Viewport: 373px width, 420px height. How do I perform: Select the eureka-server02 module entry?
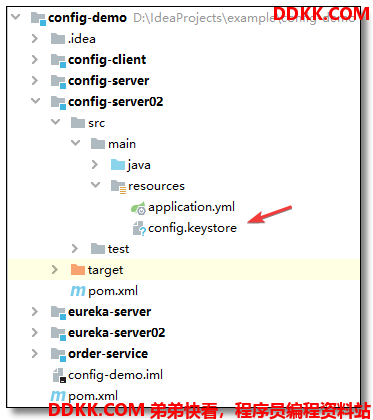pos(117,333)
